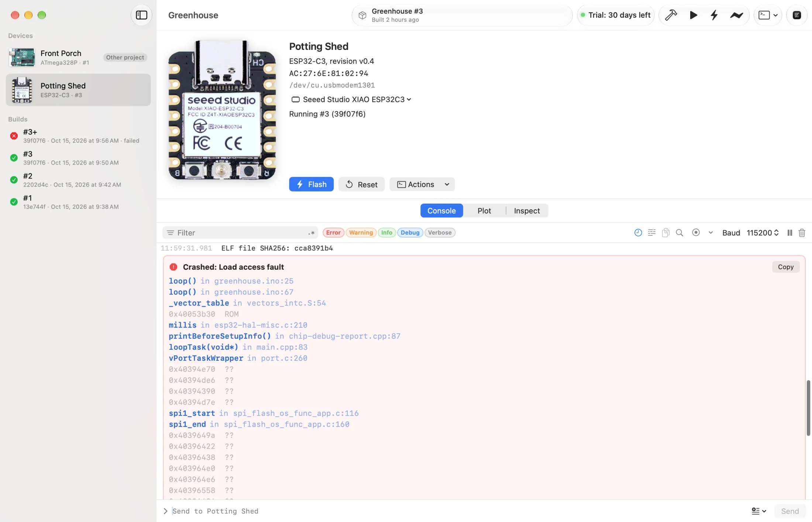The image size is (812, 522).
Task: Select build #1 13e744f
Action: click(x=78, y=202)
